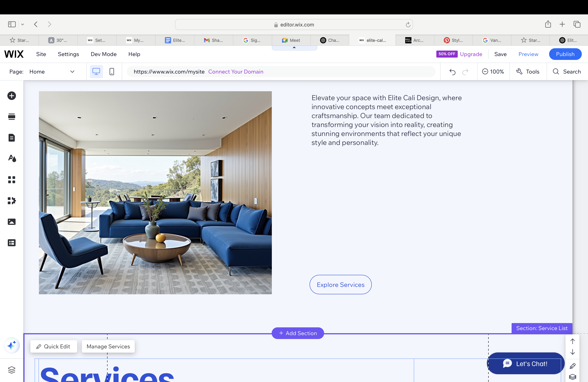The width and height of the screenshot is (588, 382).
Task: Open Pages & Menu sidebar icon
Action: point(12,138)
